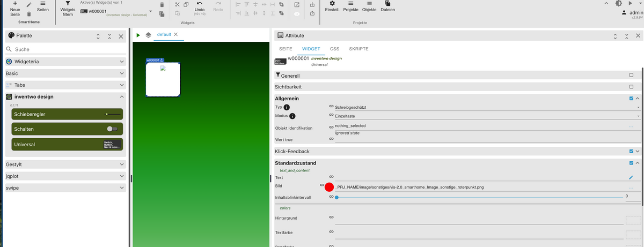The height and width of the screenshot is (247, 644).
Task: Switch to the SEITE tab
Action: pyautogui.click(x=286, y=49)
